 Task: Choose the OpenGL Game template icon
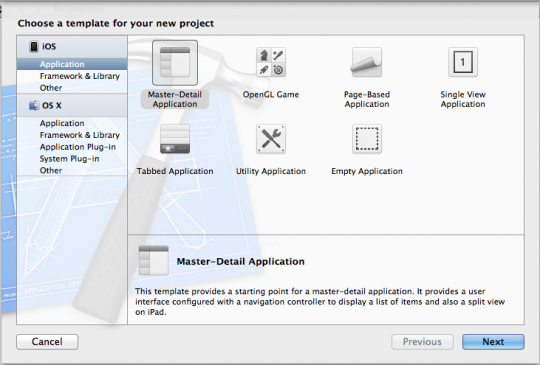[271, 62]
